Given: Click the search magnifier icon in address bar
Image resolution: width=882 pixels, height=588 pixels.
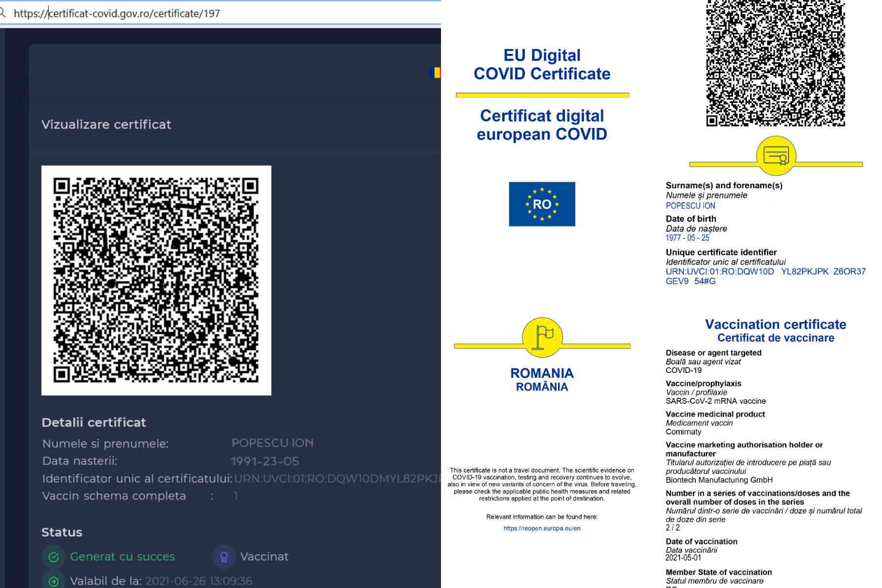Looking at the screenshot, I should 2,13.
